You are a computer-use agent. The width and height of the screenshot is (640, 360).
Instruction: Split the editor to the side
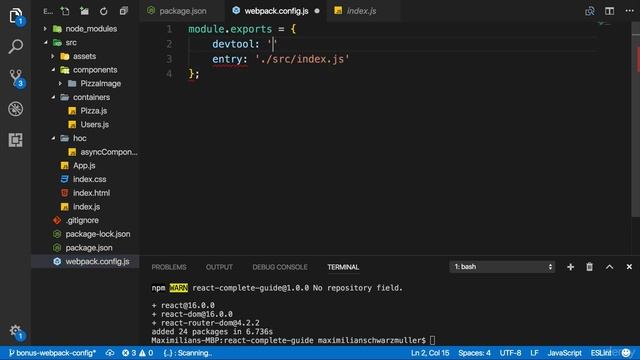tap(609, 11)
